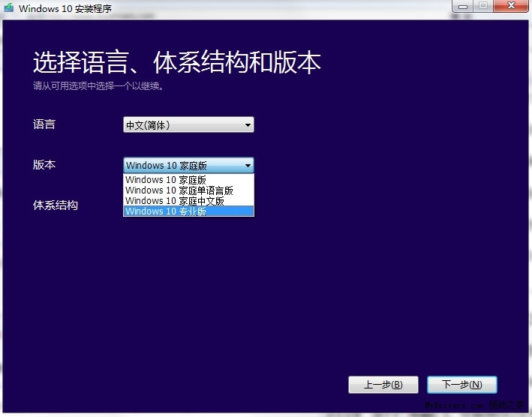The height and width of the screenshot is (417, 532).
Task: Click the 下一步(N) next button
Action: point(461,385)
